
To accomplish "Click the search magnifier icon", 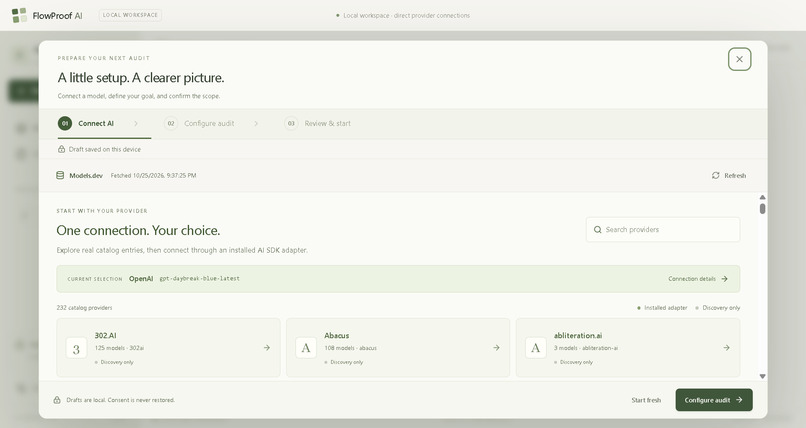I will 597,230.
